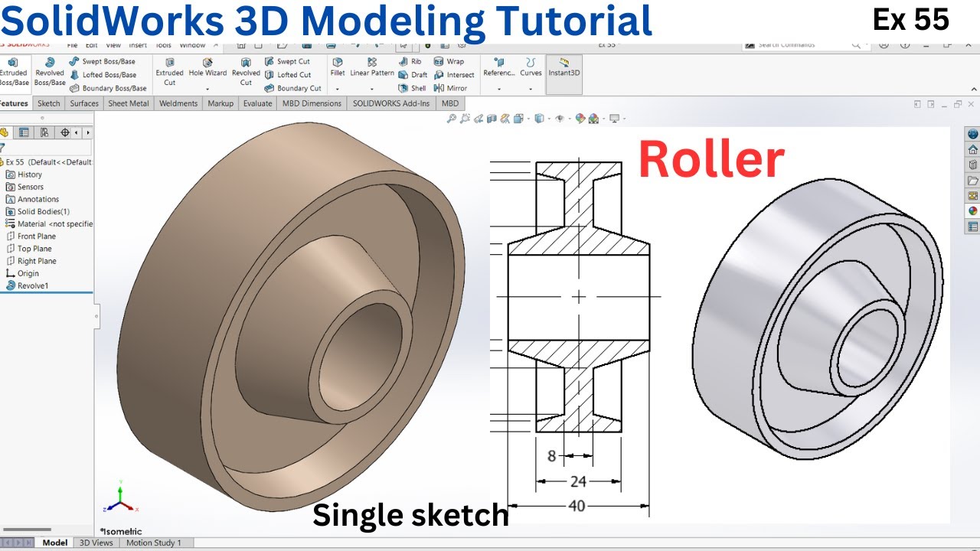
Task: Select the Linear Pattern tool
Action: (x=372, y=68)
